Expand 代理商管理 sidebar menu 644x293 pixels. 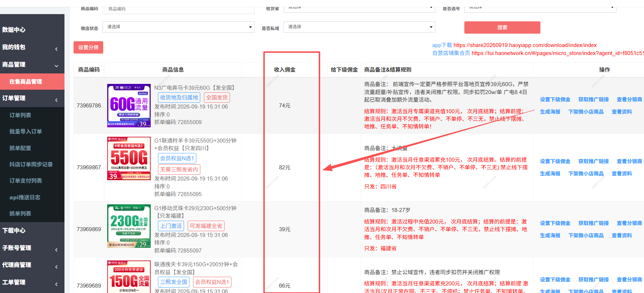pyautogui.click(x=32, y=265)
